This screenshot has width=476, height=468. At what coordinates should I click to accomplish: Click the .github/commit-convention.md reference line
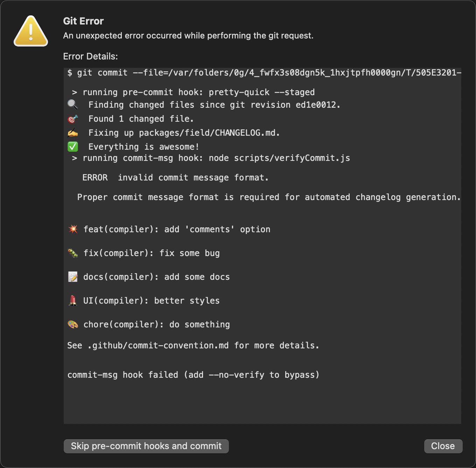[193, 346]
